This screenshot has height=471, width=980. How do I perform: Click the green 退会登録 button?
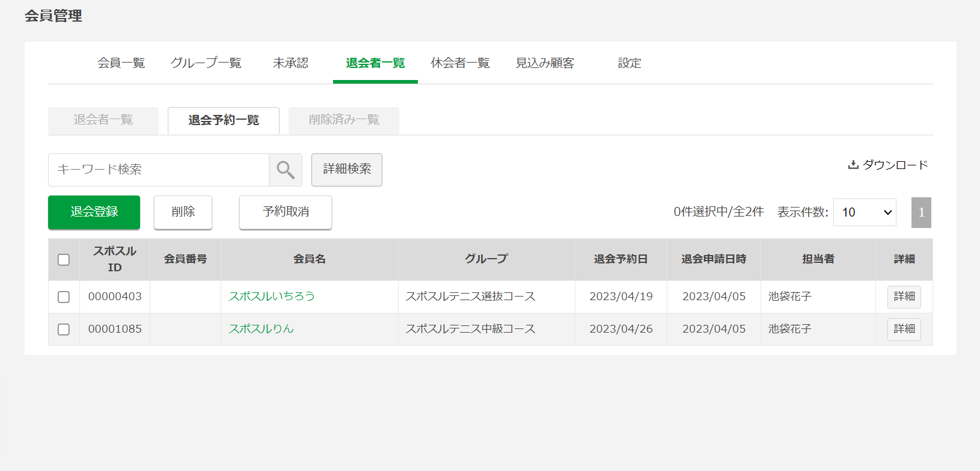point(94,212)
